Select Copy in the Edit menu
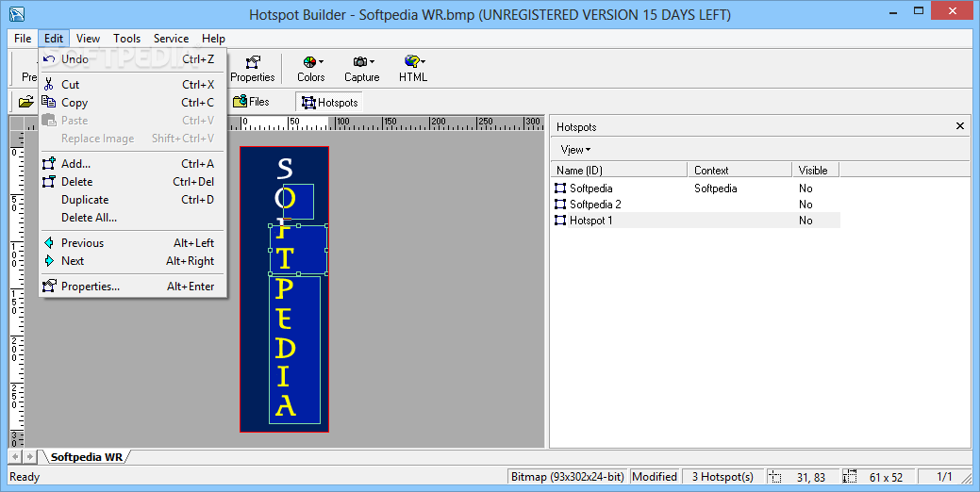This screenshot has height=492, width=980. [x=132, y=103]
